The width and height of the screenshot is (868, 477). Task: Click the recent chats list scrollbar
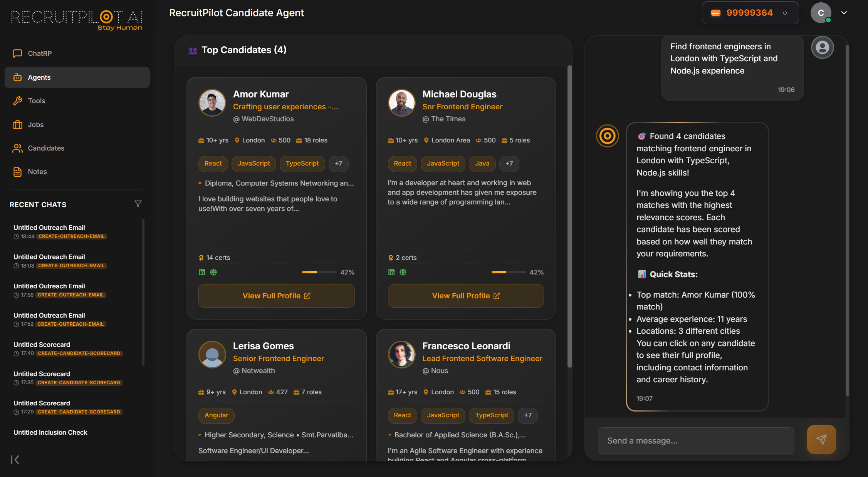point(143,292)
